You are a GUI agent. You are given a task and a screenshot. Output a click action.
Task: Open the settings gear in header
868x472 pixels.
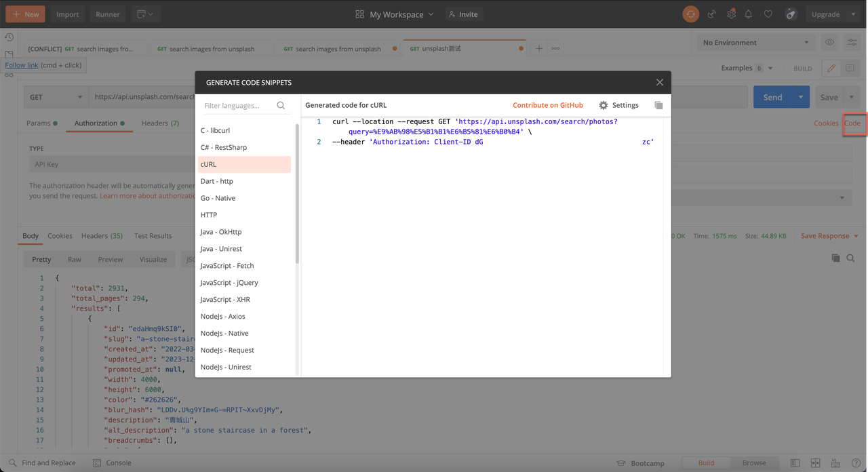click(x=731, y=14)
